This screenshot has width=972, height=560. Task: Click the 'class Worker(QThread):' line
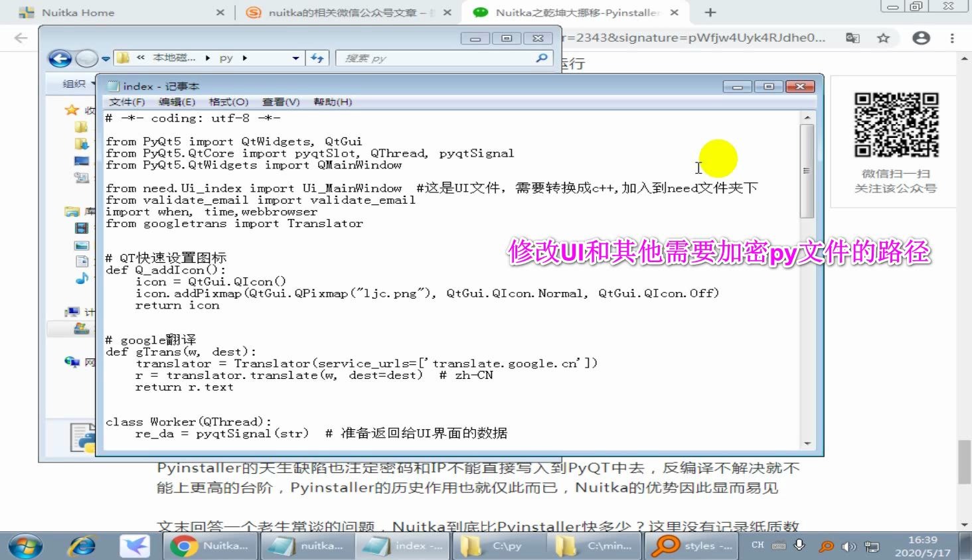coord(189,422)
